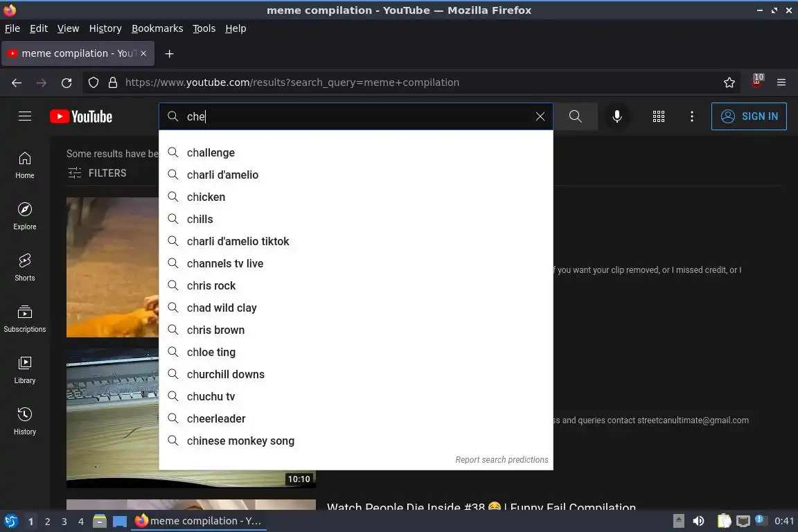Select suggestion 'chloe ting'
798x532 pixels.
(356, 352)
